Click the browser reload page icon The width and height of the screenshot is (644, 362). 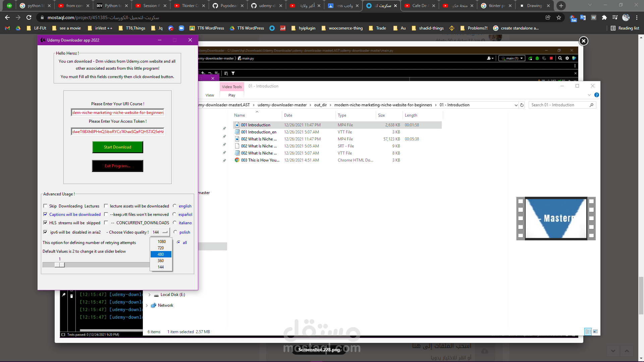click(29, 17)
